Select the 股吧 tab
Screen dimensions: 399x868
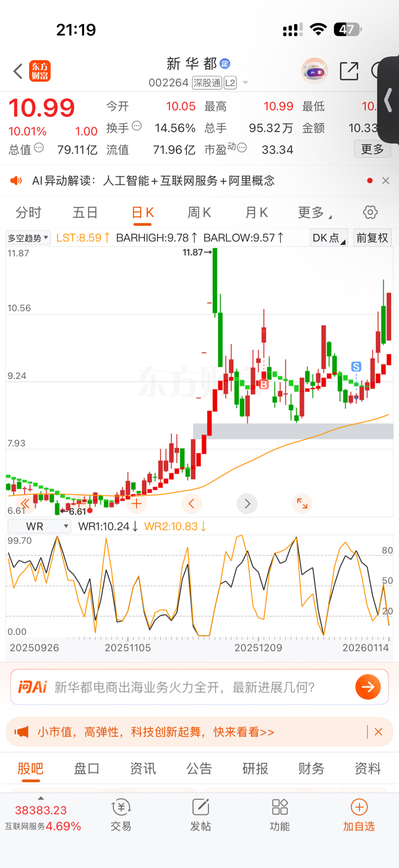click(31, 768)
